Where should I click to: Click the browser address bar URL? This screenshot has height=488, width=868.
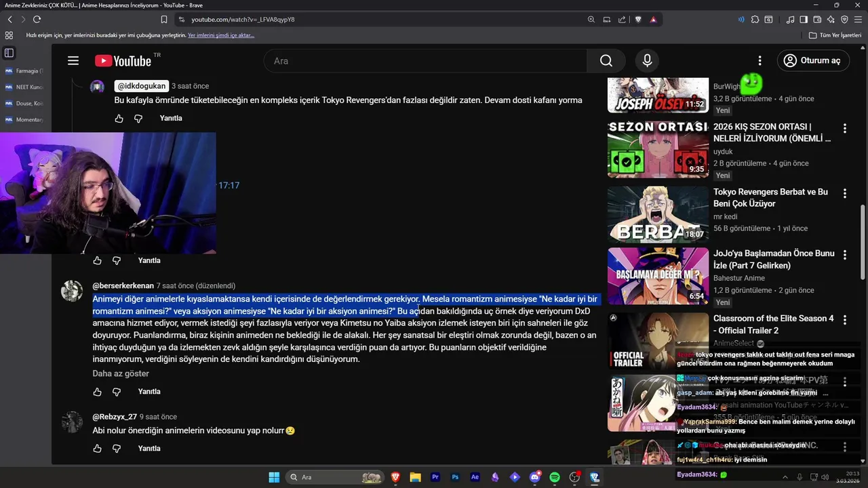(x=243, y=20)
